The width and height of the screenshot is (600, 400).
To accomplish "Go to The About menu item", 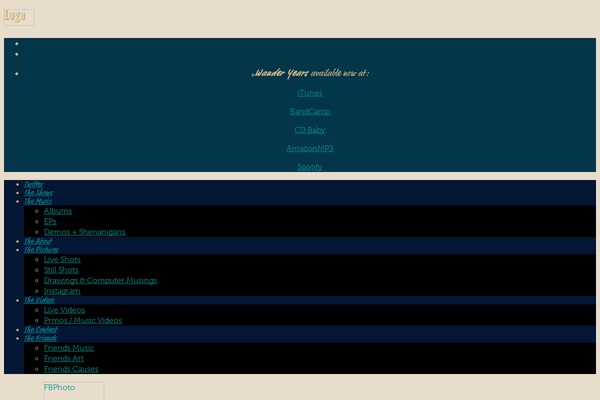I will coord(38,241).
